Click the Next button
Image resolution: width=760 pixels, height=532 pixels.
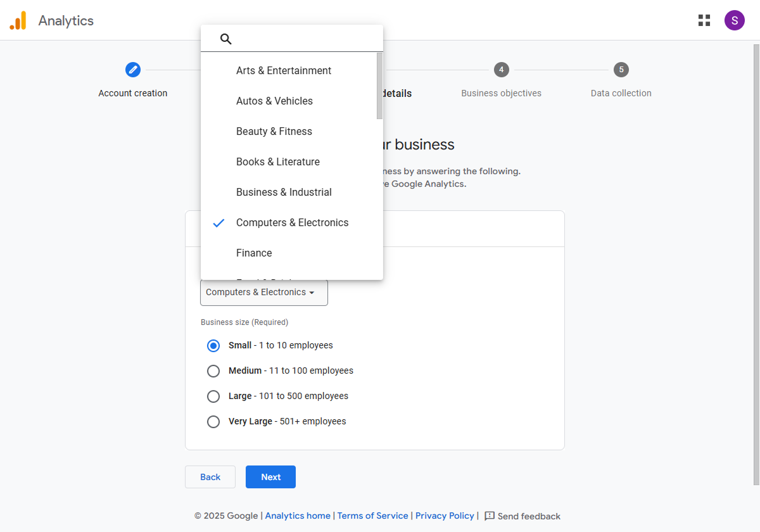coord(270,477)
